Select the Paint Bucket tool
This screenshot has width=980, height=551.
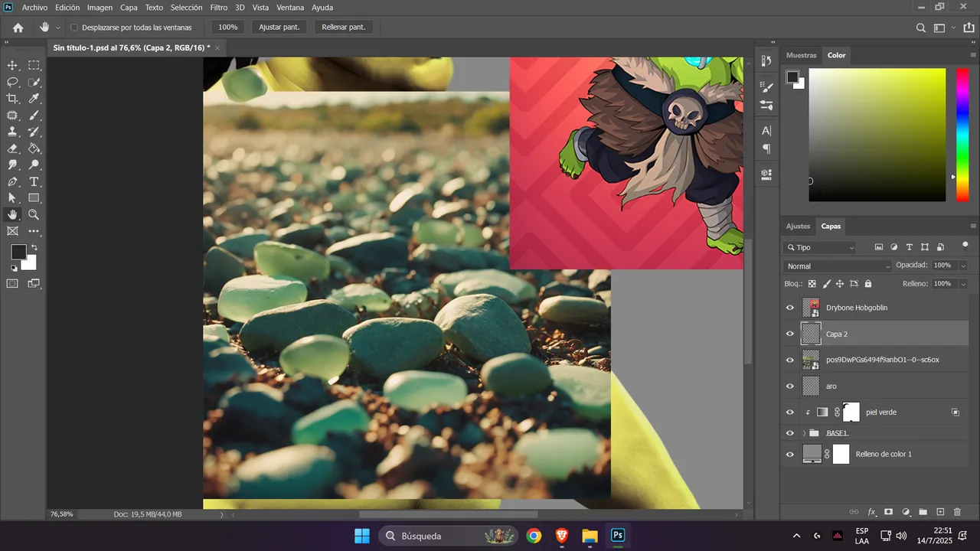tap(34, 148)
